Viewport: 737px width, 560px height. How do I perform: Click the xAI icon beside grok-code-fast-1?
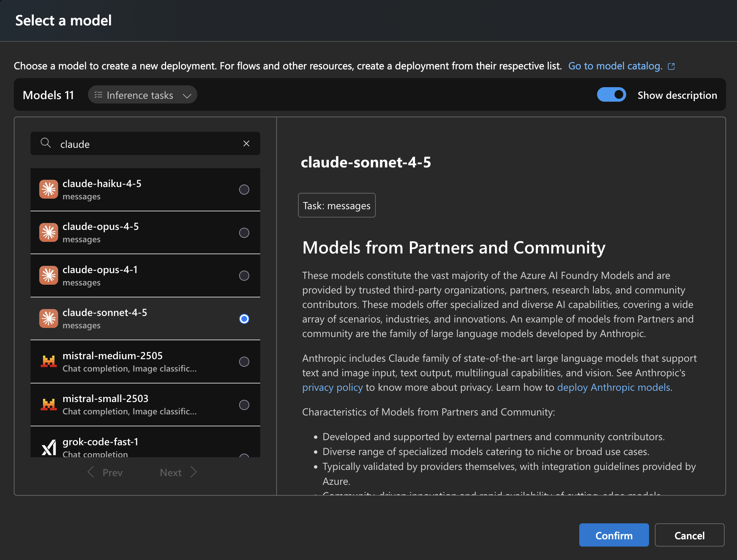point(48,447)
